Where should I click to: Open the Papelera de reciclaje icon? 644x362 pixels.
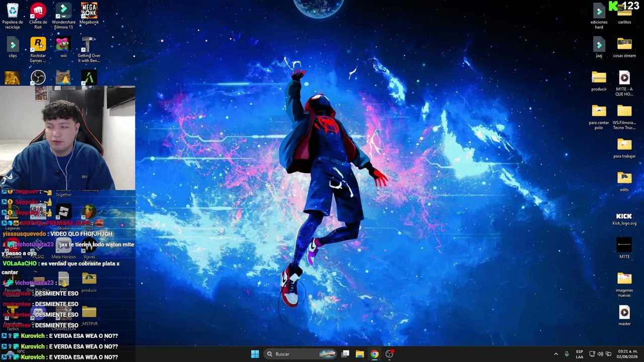[13, 15]
